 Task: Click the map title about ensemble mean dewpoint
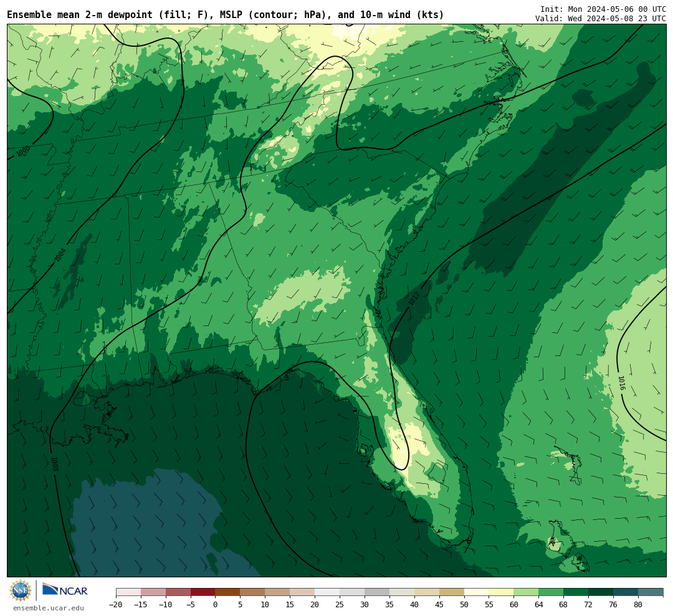click(x=226, y=15)
